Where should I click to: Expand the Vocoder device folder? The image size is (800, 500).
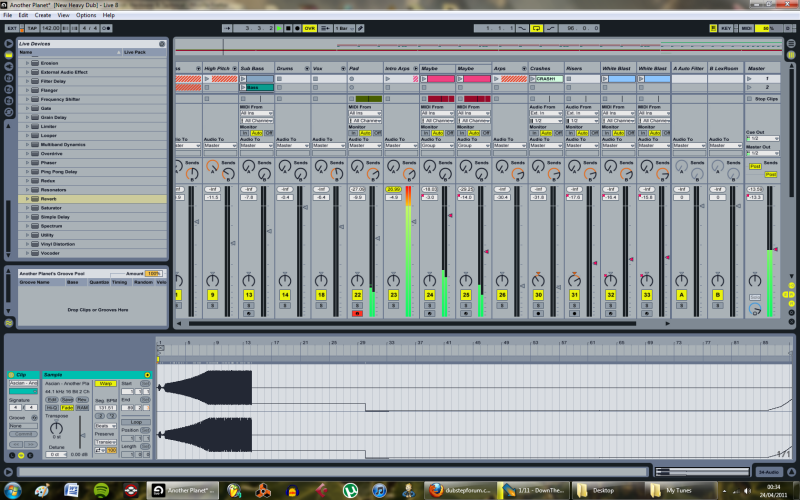point(28,253)
